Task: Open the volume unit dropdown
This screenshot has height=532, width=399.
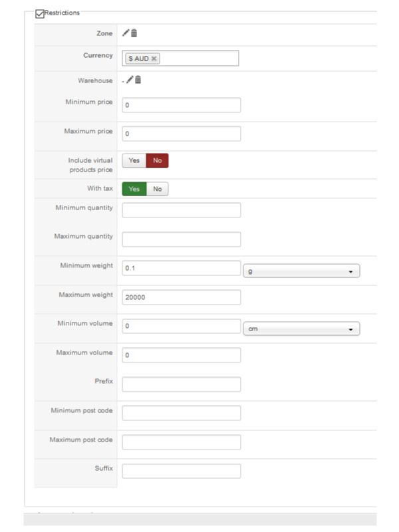Action: click(x=301, y=329)
